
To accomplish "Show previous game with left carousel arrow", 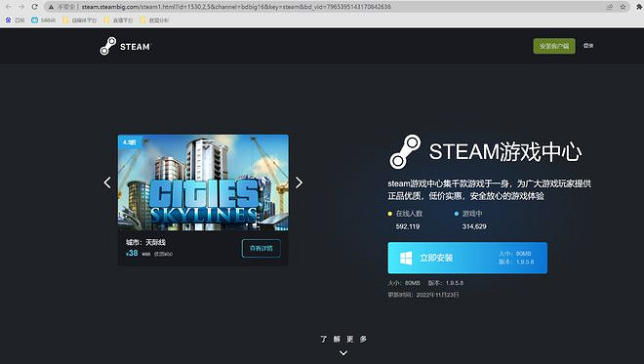I will tap(107, 182).
